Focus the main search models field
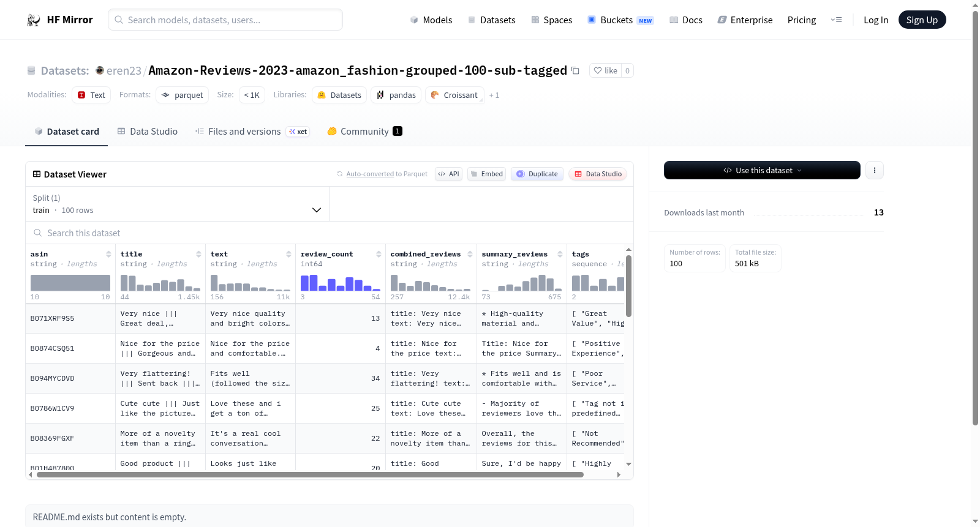980x527 pixels. (x=225, y=20)
